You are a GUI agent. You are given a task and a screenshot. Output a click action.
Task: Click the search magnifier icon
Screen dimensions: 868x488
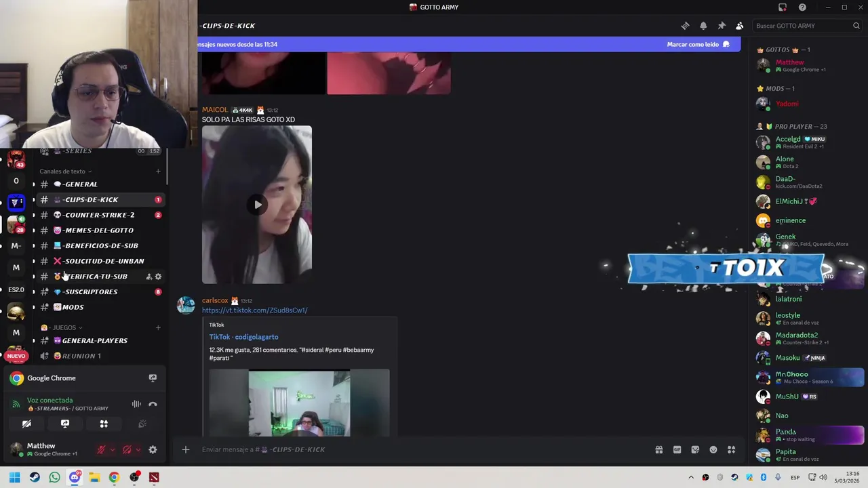click(x=856, y=26)
